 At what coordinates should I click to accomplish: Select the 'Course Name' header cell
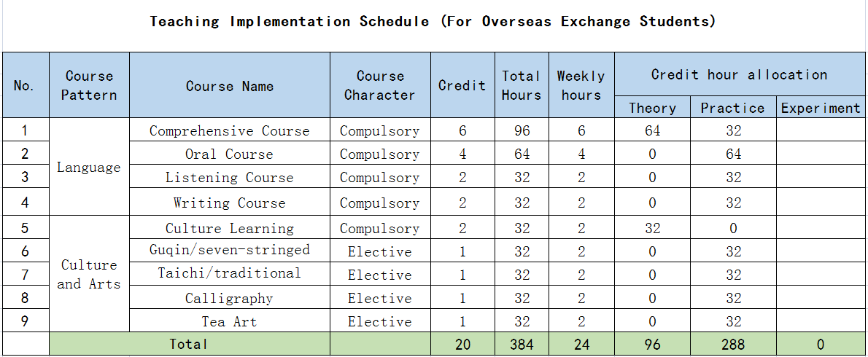point(229,86)
